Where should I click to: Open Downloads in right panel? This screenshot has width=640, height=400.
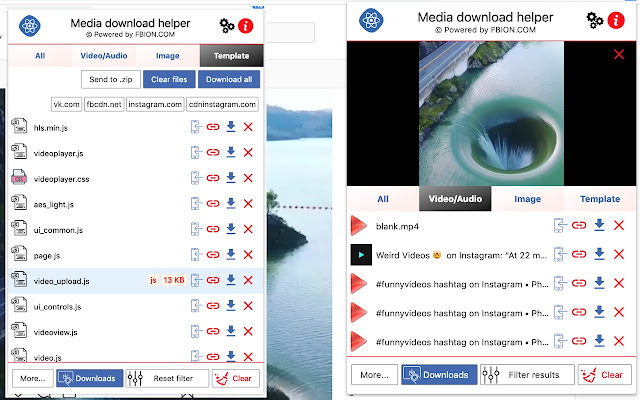click(x=439, y=375)
